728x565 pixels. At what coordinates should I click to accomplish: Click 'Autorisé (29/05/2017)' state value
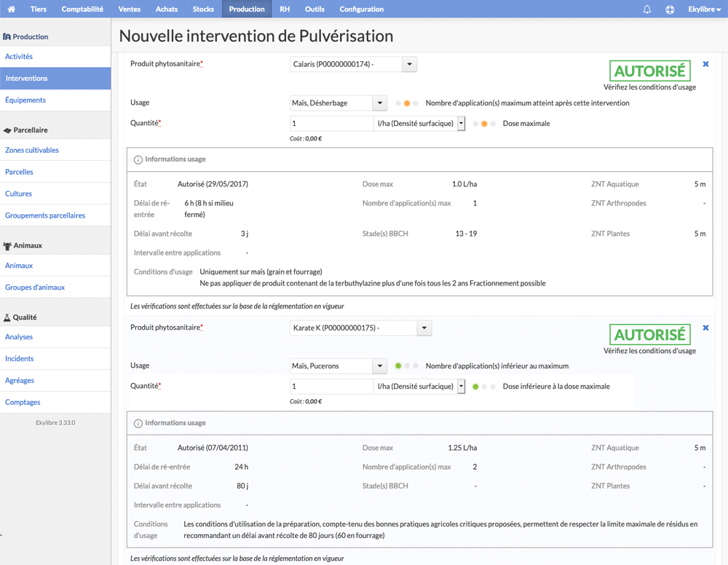tap(213, 184)
